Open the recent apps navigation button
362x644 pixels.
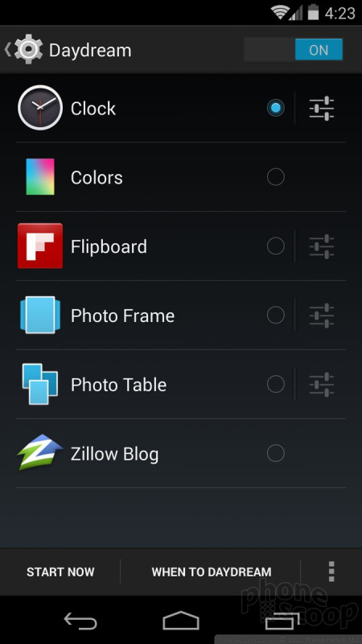point(282,620)
